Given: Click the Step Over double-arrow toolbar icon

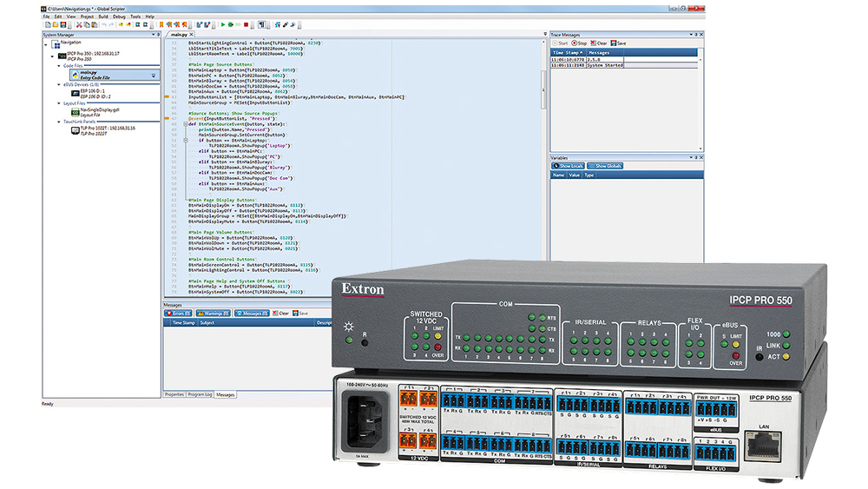Looking at the screenshot, I should [x=238, y=24].
